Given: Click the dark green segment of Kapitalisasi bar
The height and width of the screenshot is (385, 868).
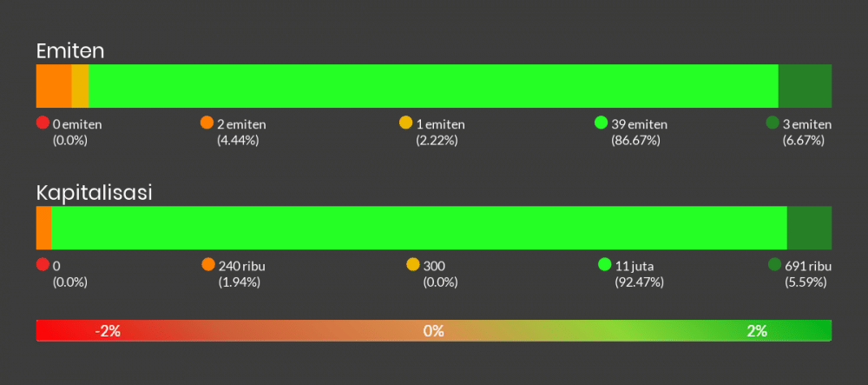Looking at the screenshot, I should 809,228.
